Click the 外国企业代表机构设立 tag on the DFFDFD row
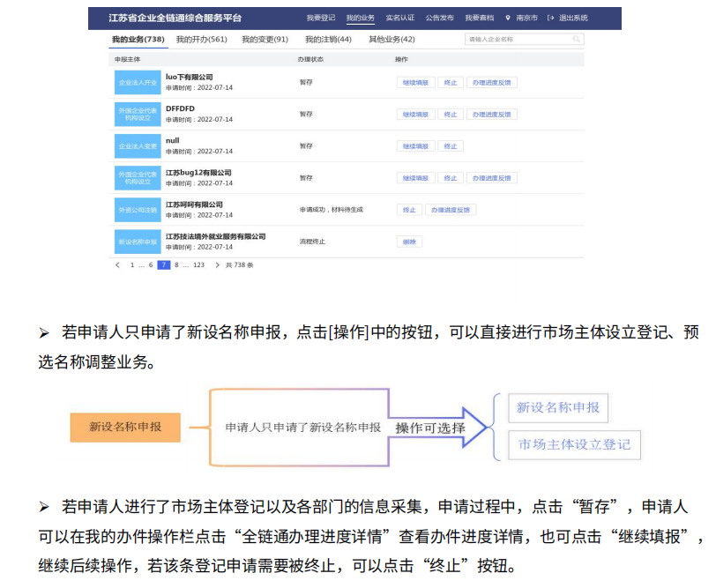 [138, 114]
